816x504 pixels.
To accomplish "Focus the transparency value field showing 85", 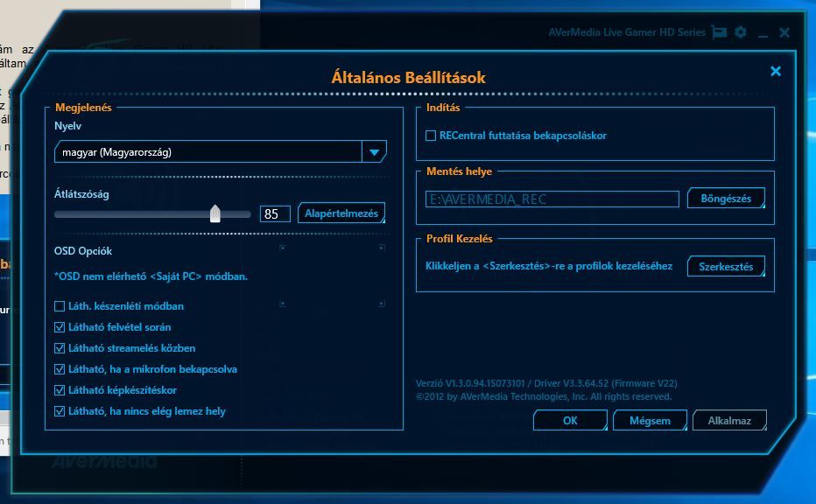I will click(275, 213).
